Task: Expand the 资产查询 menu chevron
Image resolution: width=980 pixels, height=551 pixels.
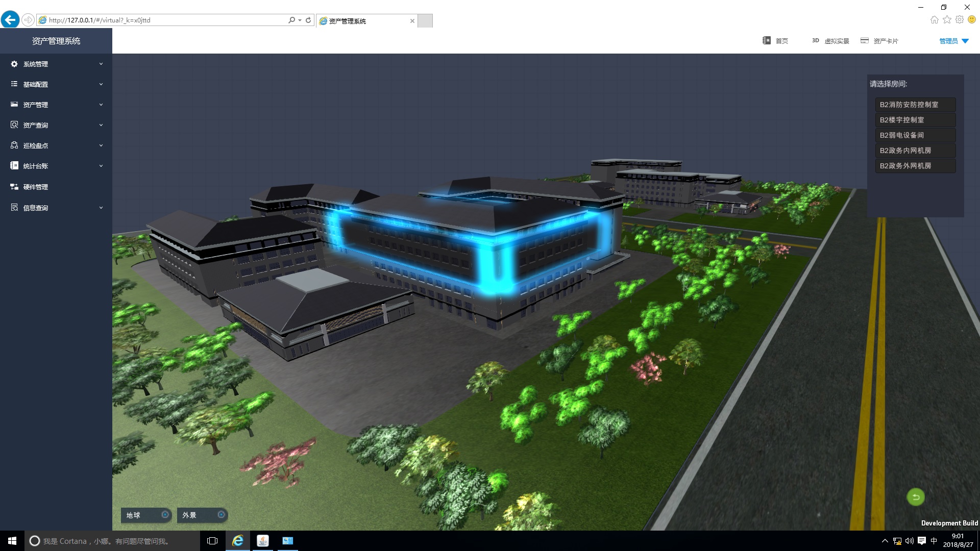Action: coord(101,125)
